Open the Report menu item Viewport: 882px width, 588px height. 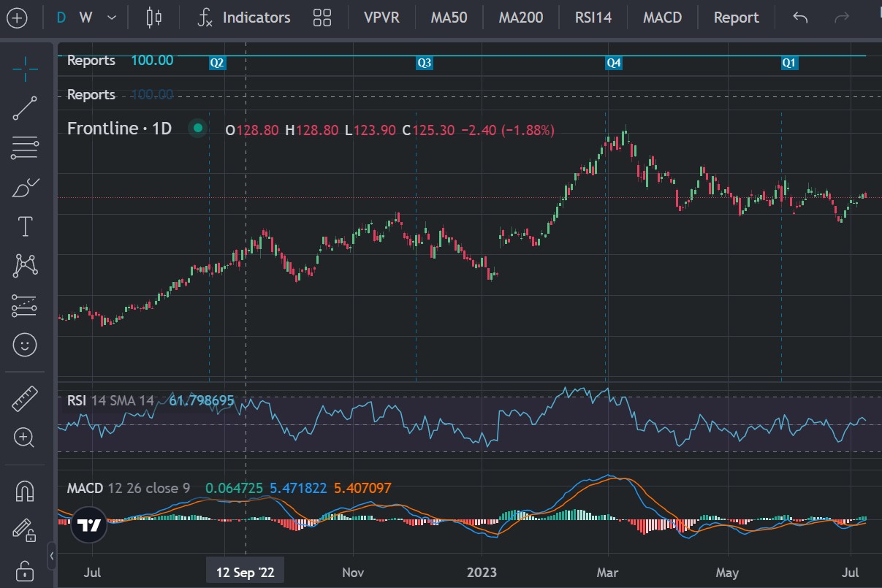[x=736, y=18]
